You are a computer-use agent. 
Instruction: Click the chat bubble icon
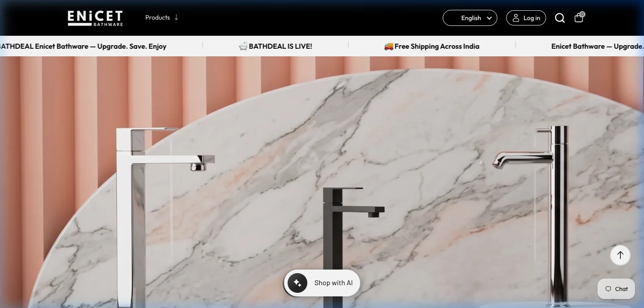tap(608, 289)
